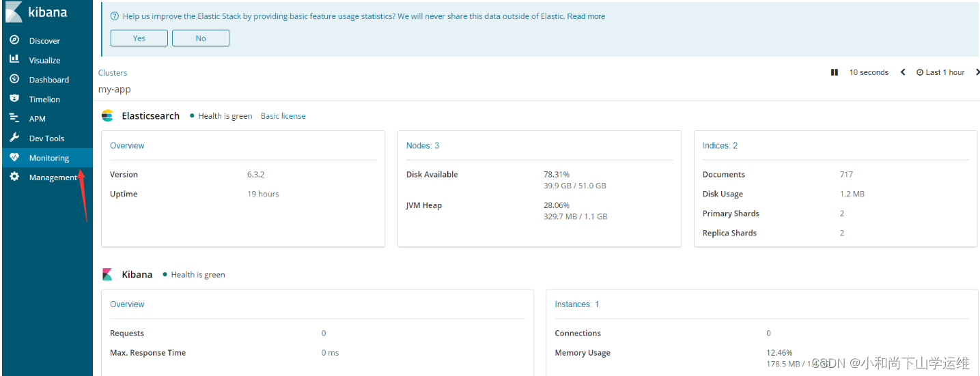Click the Kibana section title
Image resolution: width=980 pixels, height=376 pixels.
(x=137, y=274)
